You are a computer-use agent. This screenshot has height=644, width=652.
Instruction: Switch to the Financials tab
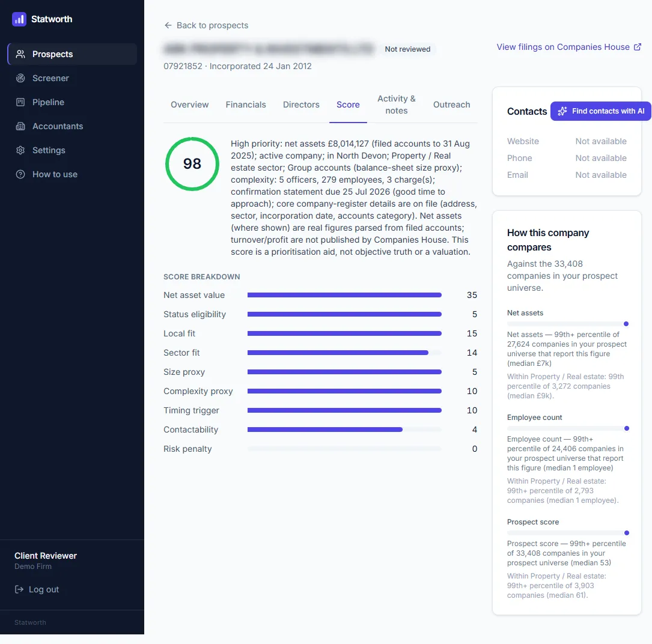click(x=246, y=105)
